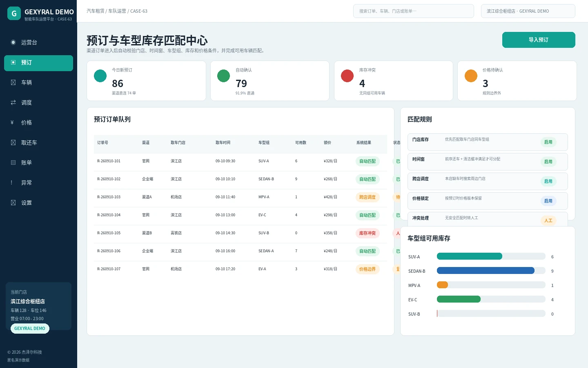The width and height of the screenshot is (588, 368).
Task: Click the 导入预订 button
Action: 539,40
